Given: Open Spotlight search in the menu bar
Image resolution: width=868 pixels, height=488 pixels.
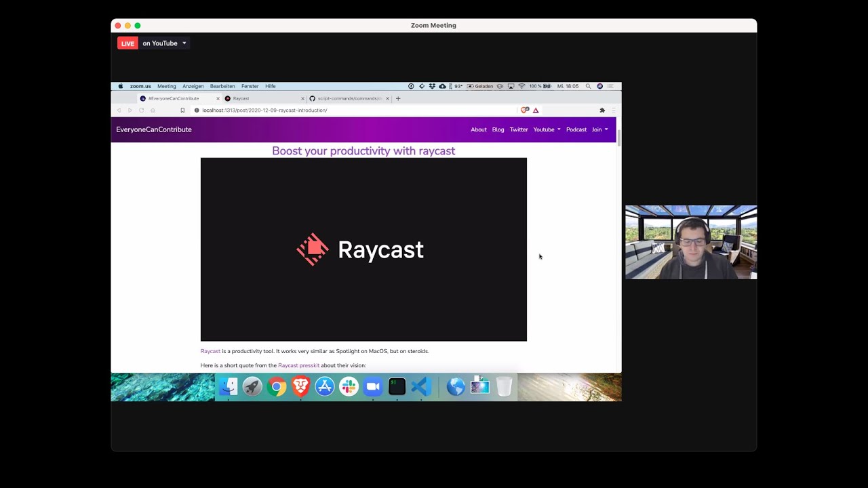Looking at the screenshot, I should 588,86.
